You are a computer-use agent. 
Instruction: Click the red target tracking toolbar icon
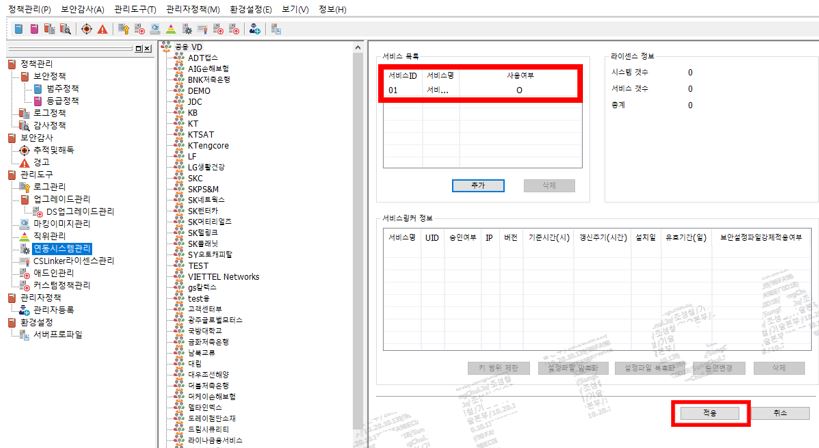(x=87, y=29)
